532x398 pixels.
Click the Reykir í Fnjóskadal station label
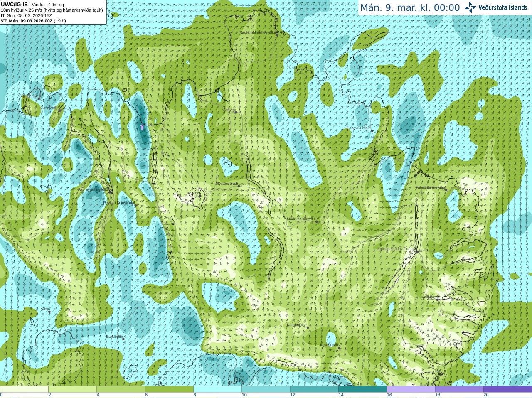coord(119,203)
